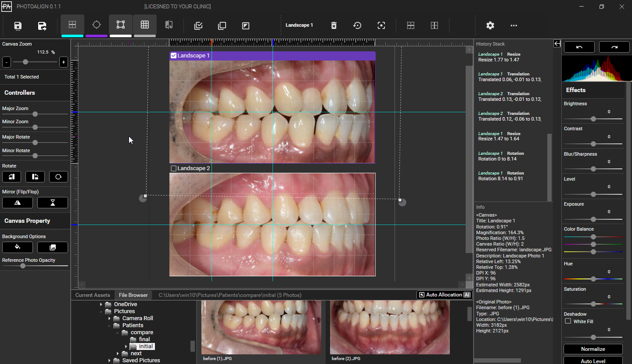The width and height of the screenshot is (632, 364).
Task: Collapse the side panel with arrow icon
Action: coord(557,43)
